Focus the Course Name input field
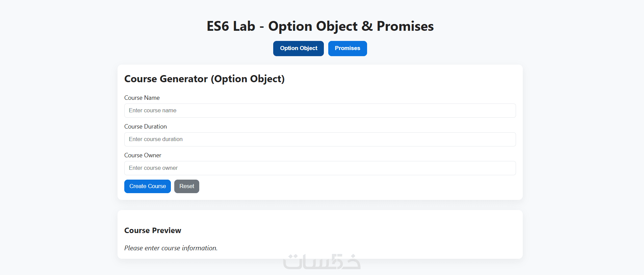Viewport: 644px width, 275px height. tap(320, 111)
